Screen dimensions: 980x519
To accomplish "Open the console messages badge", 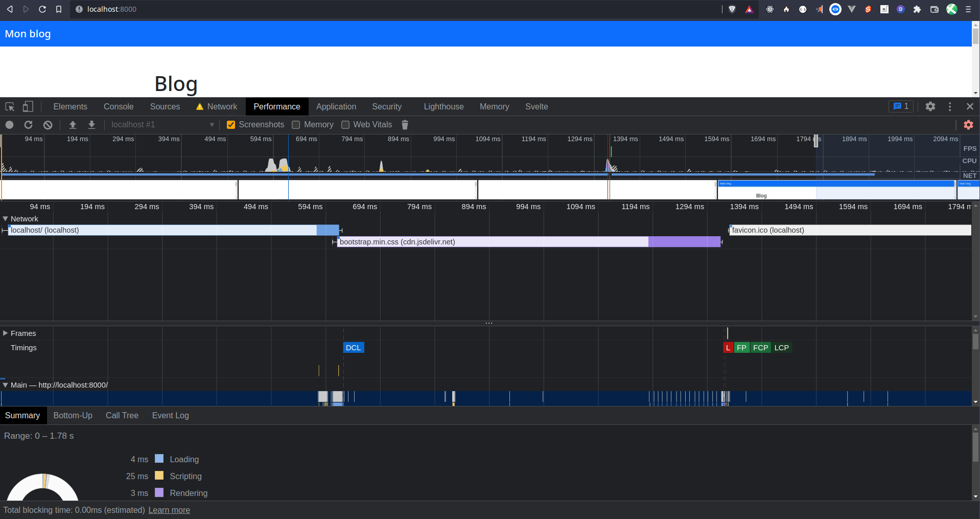I will [901, 106].
